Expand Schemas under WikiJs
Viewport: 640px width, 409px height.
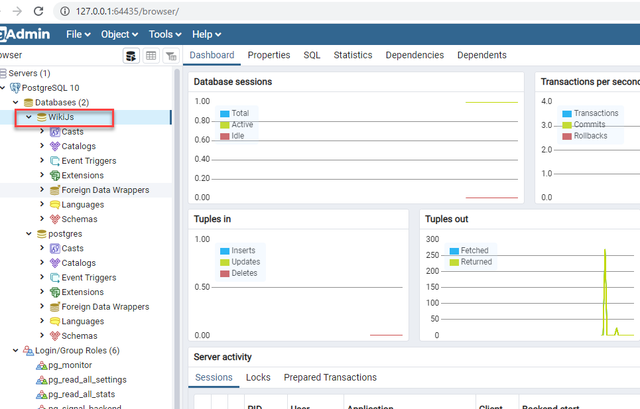click(x=42, y=219)
